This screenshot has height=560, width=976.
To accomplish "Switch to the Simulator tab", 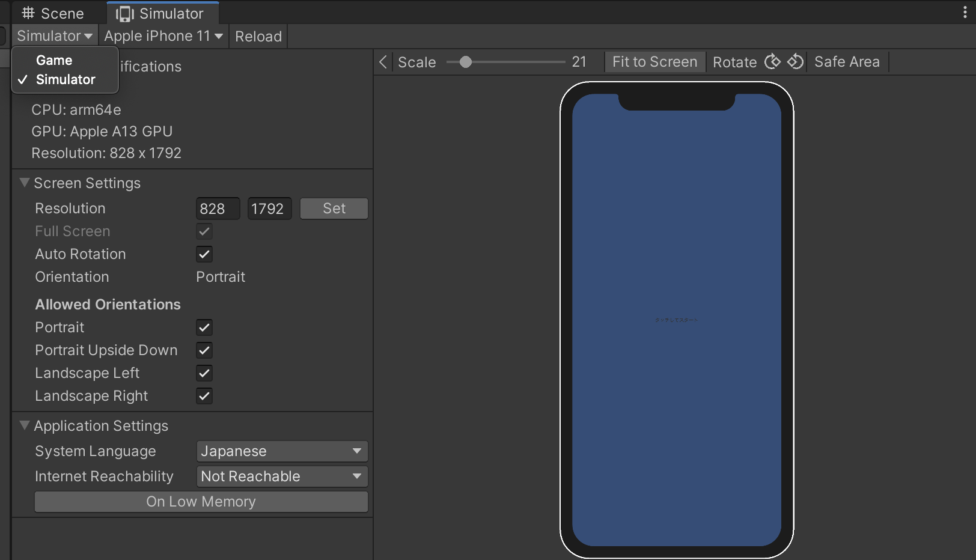I will (162, 13).
